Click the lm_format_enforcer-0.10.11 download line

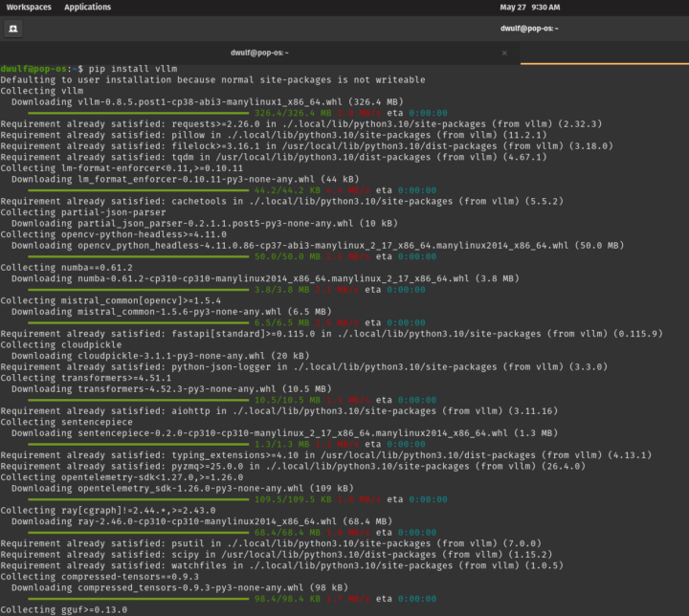coord(186,179)
